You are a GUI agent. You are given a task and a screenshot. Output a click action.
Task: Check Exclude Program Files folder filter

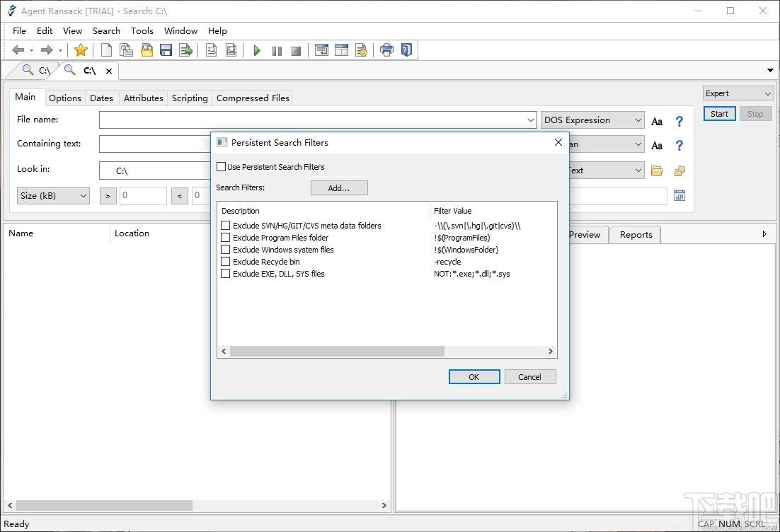tap(225, 237)
